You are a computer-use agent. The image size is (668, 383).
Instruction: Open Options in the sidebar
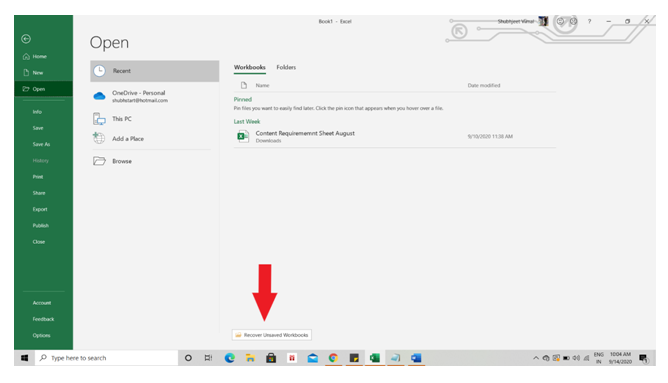41,336
